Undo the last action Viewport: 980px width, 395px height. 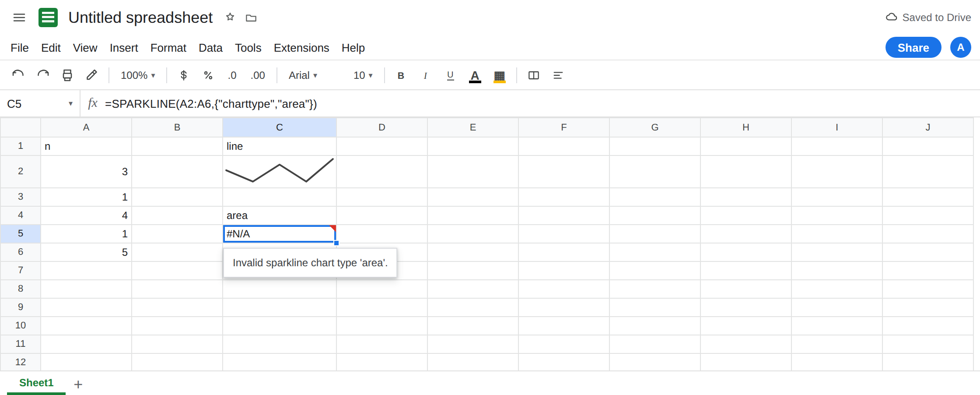(x=18, y=75)
